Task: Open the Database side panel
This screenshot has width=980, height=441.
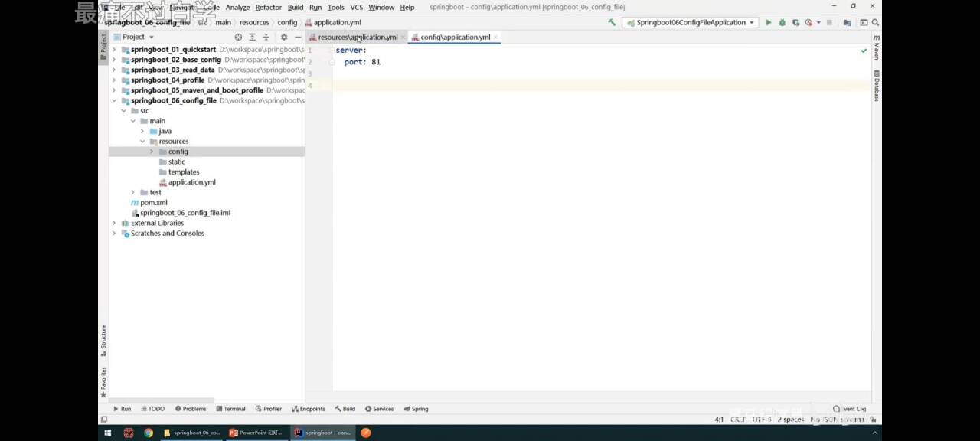Action: [x=877, y=86]
